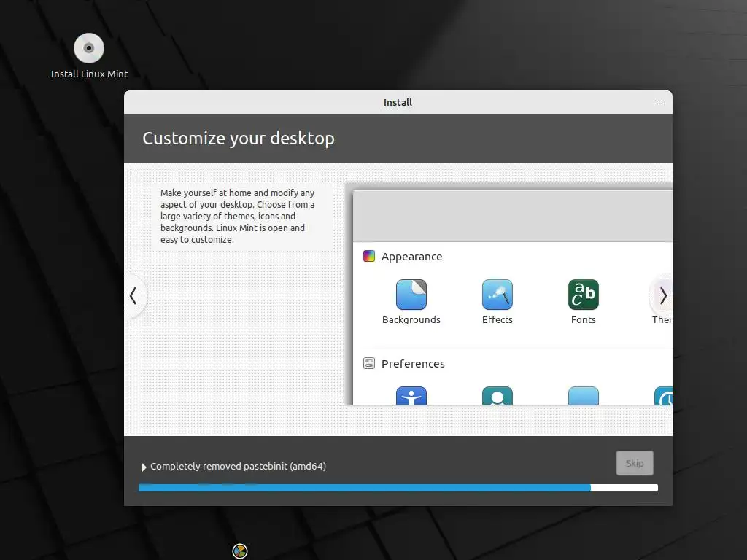Click the Install window title text
Viewport: 747px width, 560px height.
[x=398, y=102]
